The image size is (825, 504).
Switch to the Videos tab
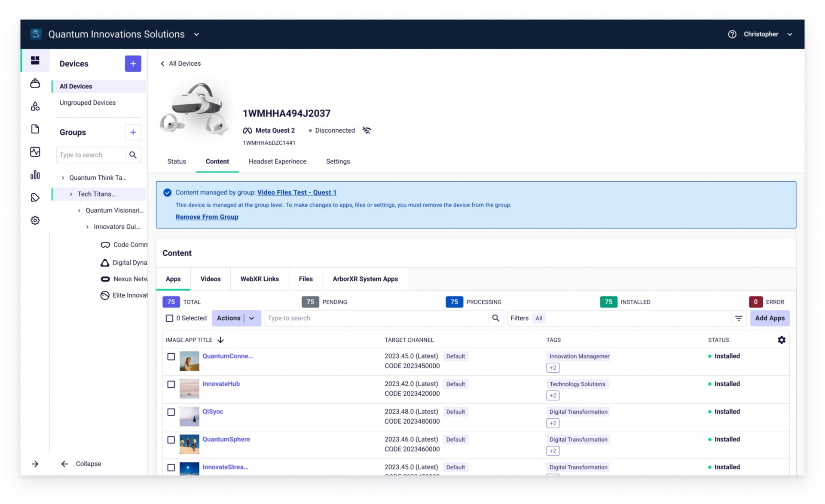click(x=210, y=279)
